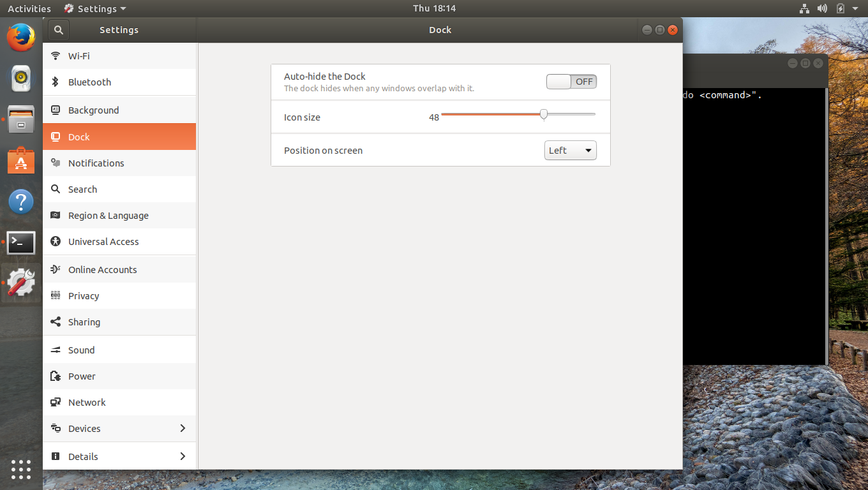The image size is (868, 490).
Task: Open Bluetooth settings panel
Action: click(119, 82)
